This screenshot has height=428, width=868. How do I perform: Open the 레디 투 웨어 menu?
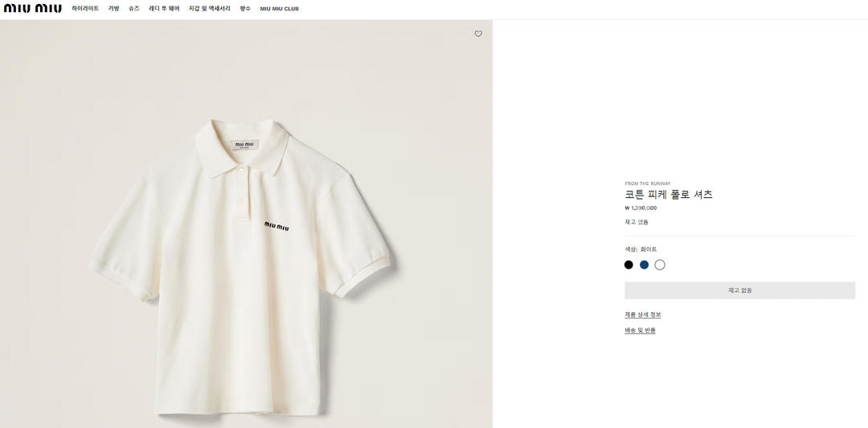tap(164, 9)
